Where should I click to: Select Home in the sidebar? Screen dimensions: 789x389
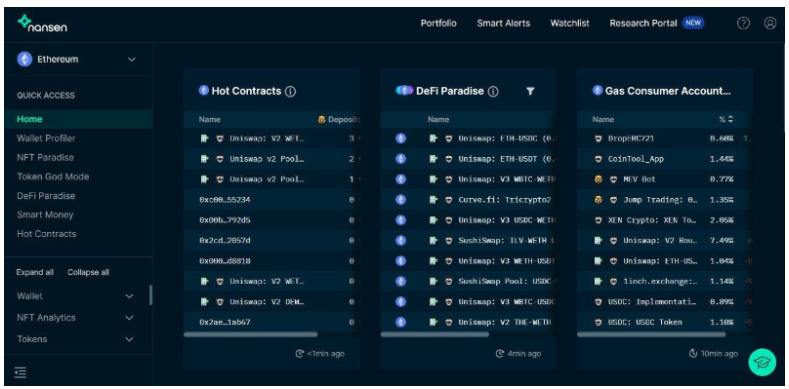78,119
